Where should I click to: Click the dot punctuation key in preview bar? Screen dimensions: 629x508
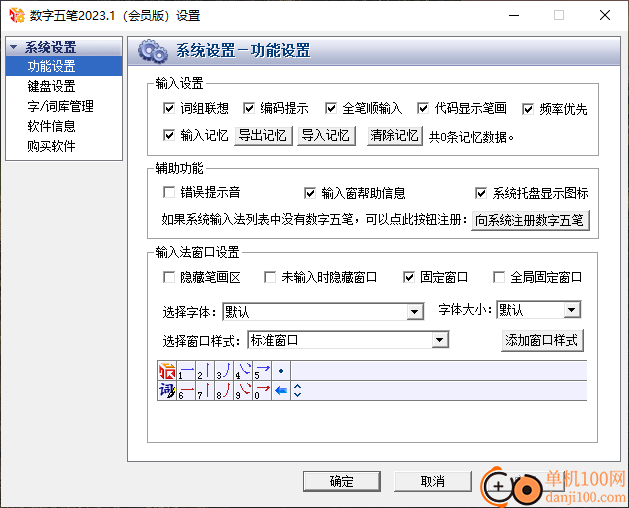[281, 371]
